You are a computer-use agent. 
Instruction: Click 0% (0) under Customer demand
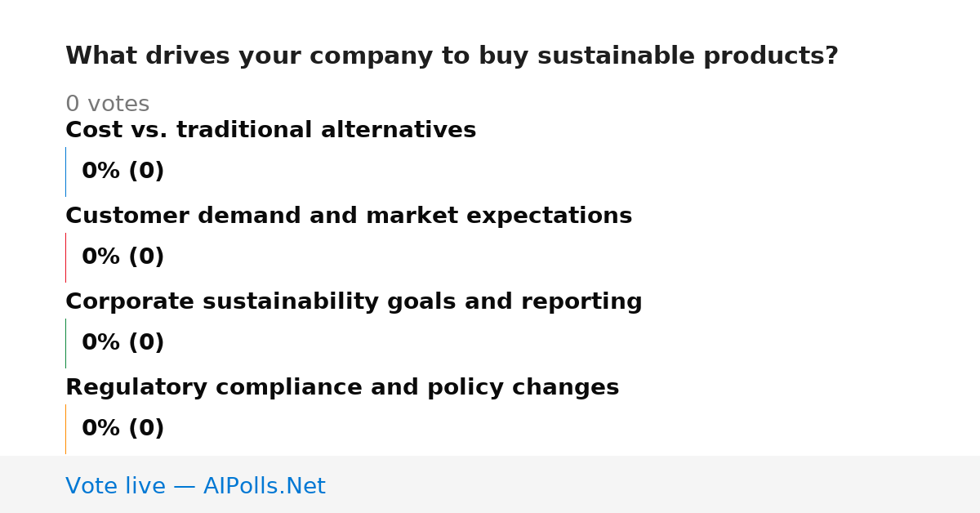122,257
